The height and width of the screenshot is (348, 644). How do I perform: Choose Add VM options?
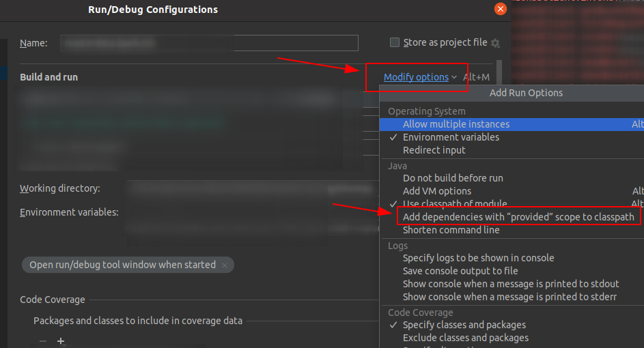[437, 191]
